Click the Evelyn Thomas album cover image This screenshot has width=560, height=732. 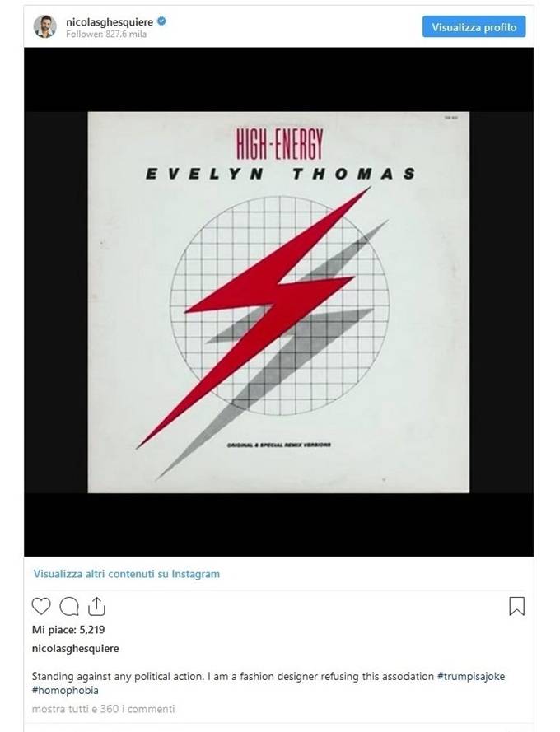click(x=278, y=302)
